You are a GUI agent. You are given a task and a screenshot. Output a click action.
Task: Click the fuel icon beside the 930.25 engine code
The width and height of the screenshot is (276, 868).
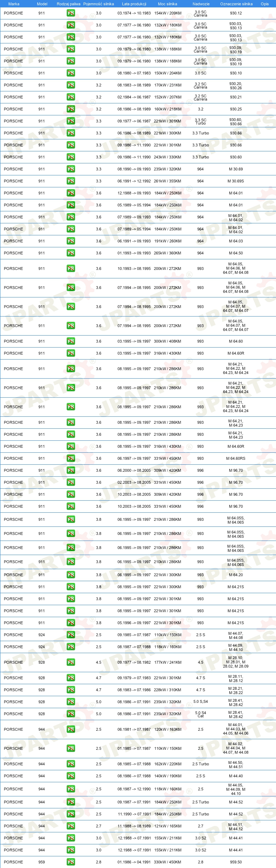coord(71,109)
